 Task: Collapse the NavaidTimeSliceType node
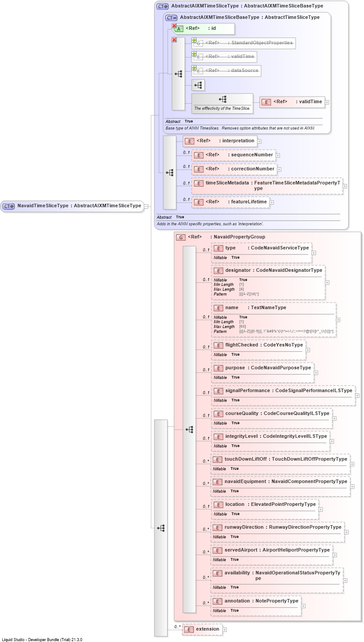click(146, 206)
